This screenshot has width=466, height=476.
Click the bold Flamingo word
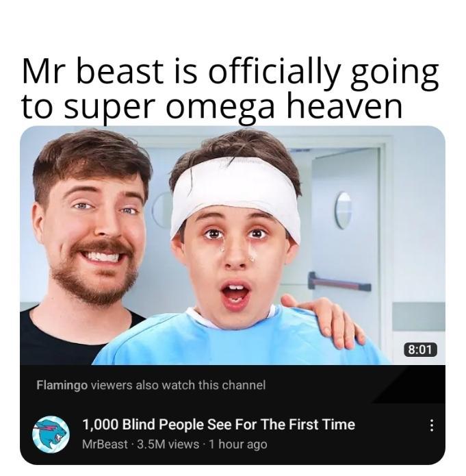[x=62, y=385]
